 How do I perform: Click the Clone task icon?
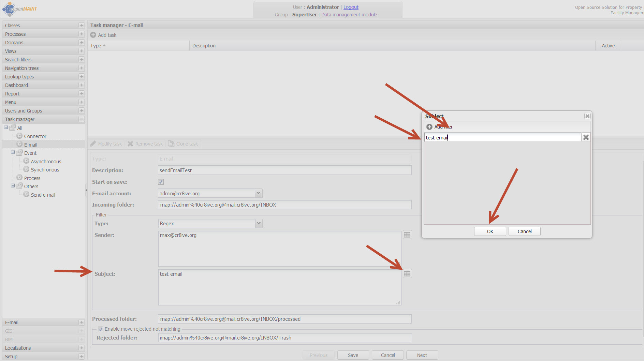[171, 144]
